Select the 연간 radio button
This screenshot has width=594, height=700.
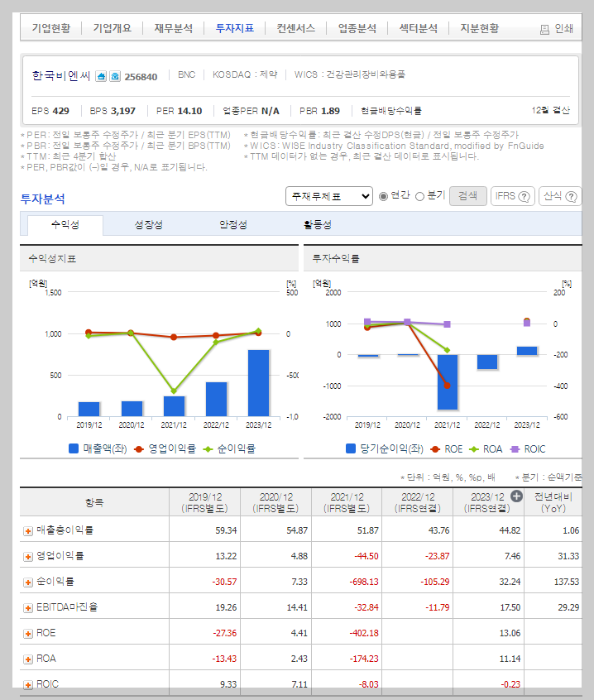pos(383,196)
